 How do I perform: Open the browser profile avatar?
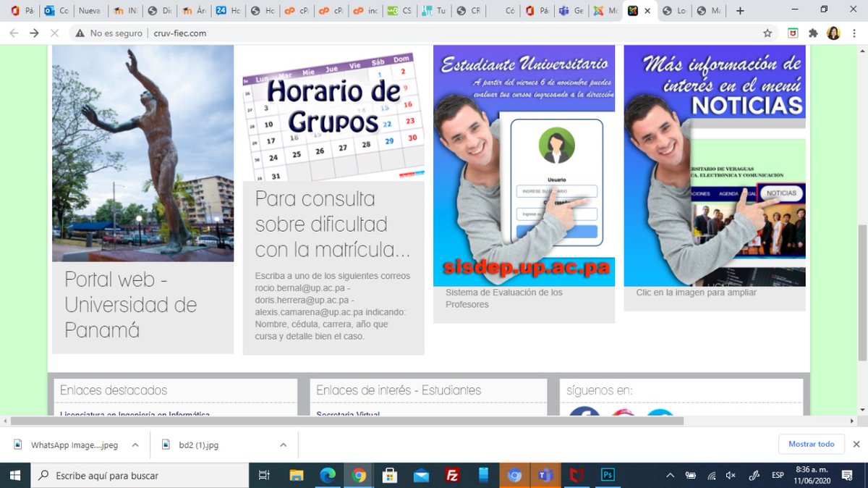coord(834,33)
